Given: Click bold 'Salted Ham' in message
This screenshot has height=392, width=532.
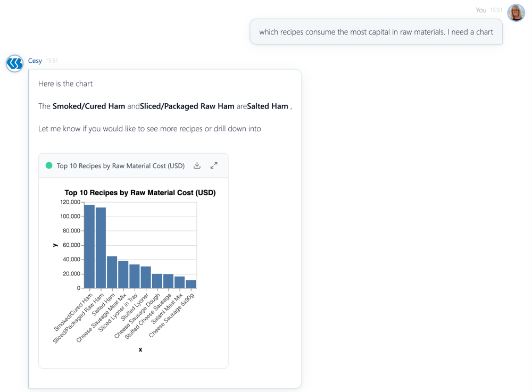Looking at the screenshot, I should (268, 106).
